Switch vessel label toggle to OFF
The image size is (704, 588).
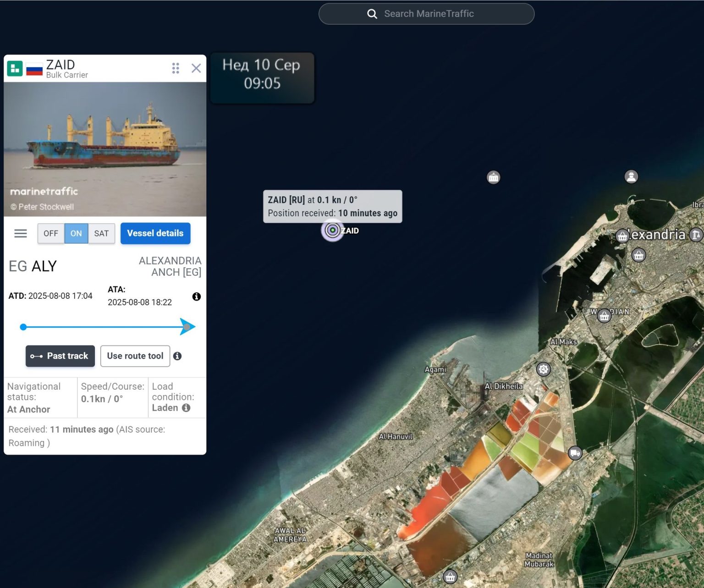(51, 234)
